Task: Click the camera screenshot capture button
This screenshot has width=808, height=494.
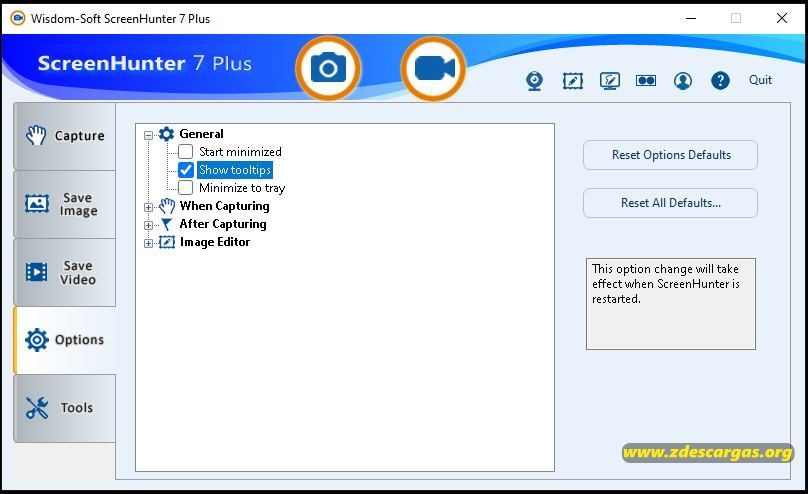Action: point(328,68)
